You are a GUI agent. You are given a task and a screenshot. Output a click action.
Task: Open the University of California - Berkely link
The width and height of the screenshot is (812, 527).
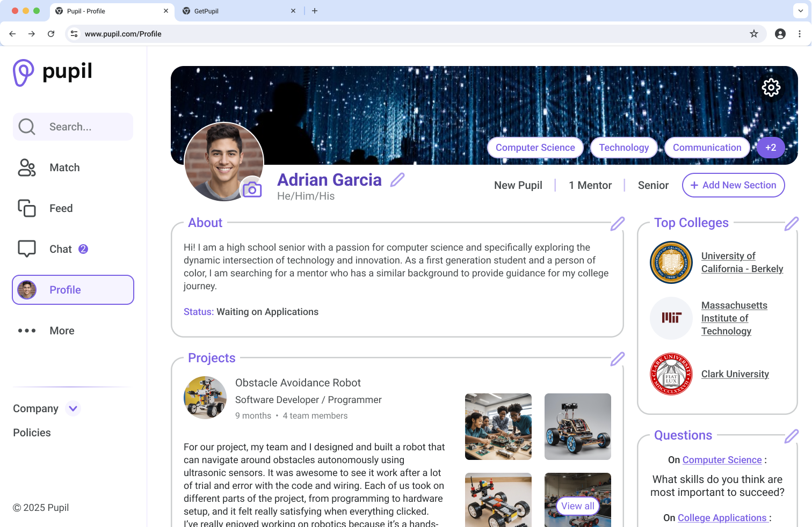[742, 262]
